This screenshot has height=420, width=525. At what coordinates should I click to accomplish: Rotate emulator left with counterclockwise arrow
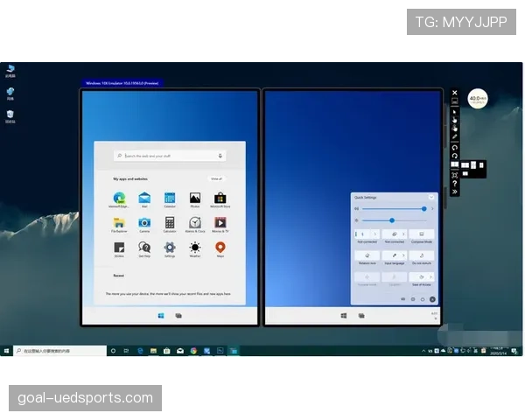point(454,147)
